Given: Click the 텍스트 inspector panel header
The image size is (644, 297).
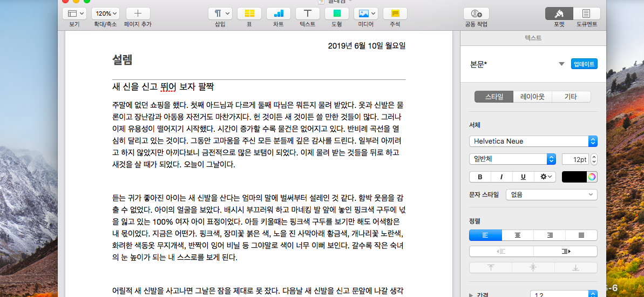Looking at the screenshot, I should tap(533, 38).
